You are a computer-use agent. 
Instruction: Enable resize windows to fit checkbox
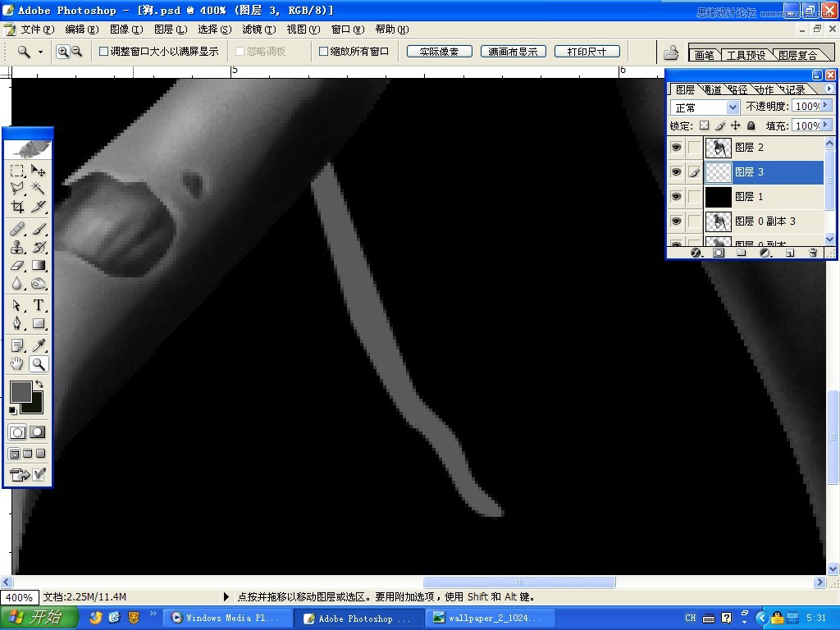104,52
